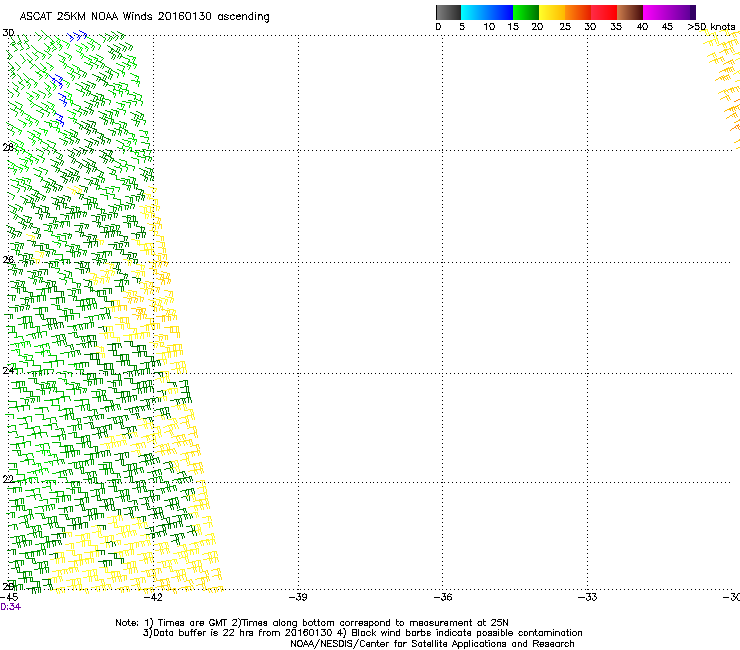
Task: Click the longitude -45 axis label
Action: (x=9, y=597)
